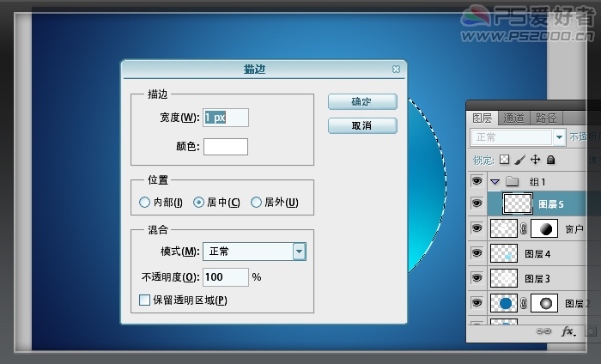Switch to the 路径 tab
The height and width of the screenshot is (364, 601).
(546, 118)
